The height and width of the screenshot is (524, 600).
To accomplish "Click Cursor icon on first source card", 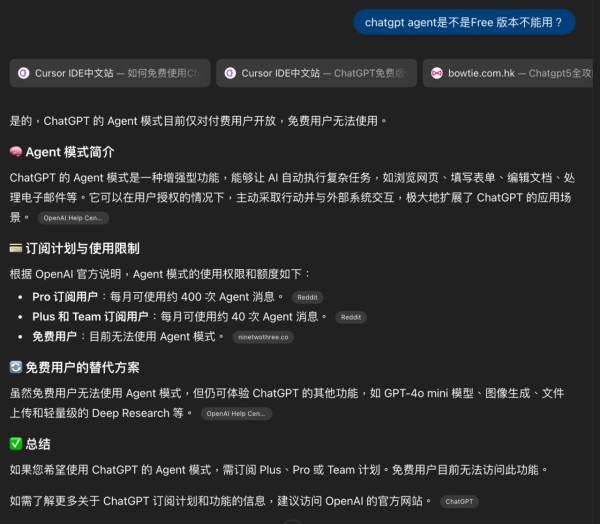I will tap(24, 73).
